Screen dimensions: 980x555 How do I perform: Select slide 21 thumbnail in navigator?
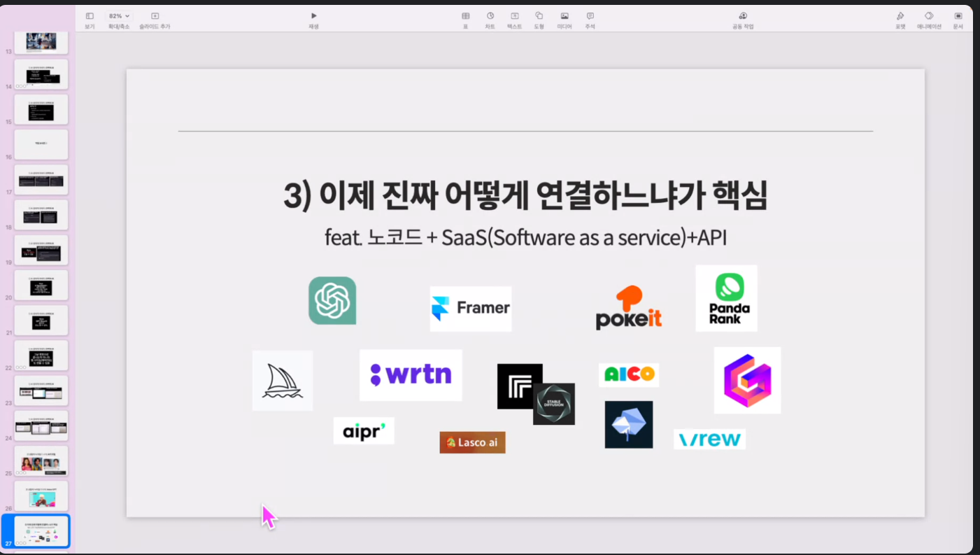[x=41, y=321]
